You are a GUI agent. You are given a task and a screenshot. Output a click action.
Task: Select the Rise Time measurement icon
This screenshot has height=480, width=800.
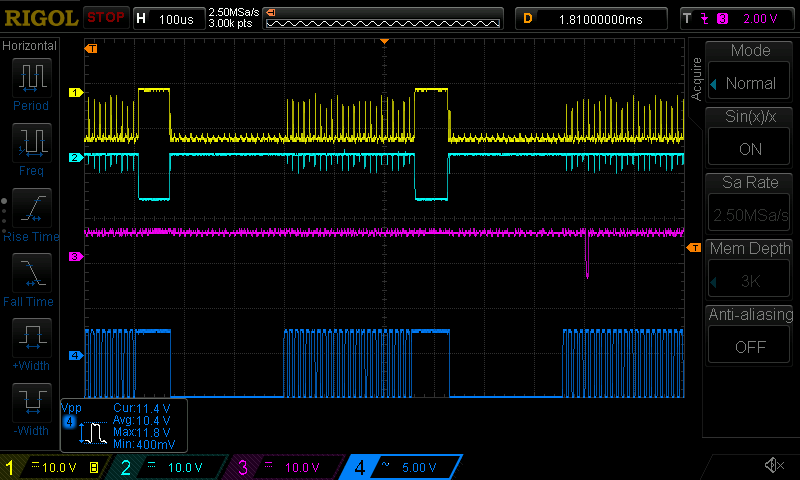click(32, 208)
